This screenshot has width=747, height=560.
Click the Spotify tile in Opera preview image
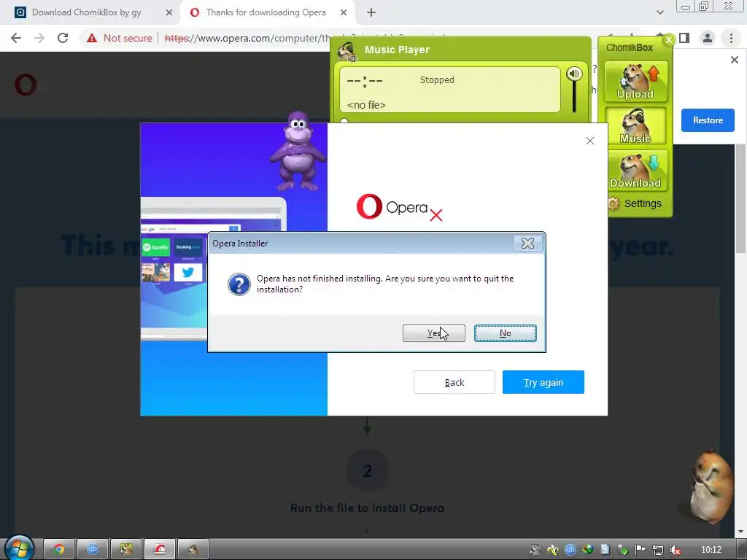coord(156,247)
